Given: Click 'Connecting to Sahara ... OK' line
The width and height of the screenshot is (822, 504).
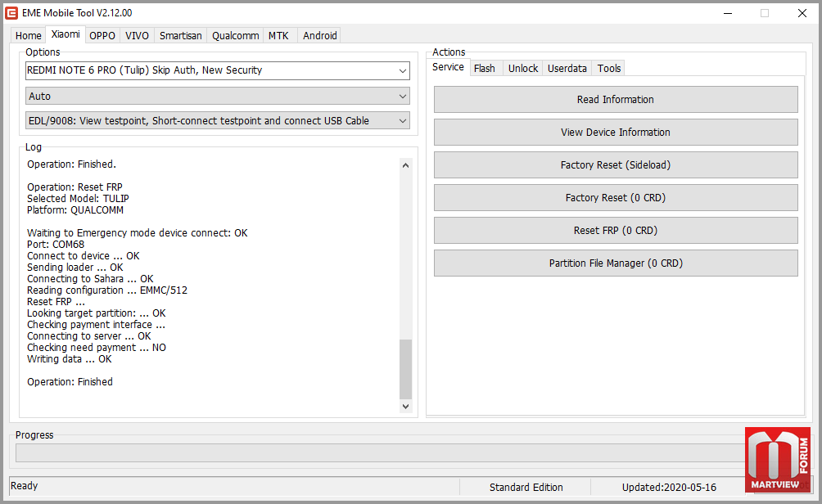Looking at the screenshot, I should click(x=90, y=279).
